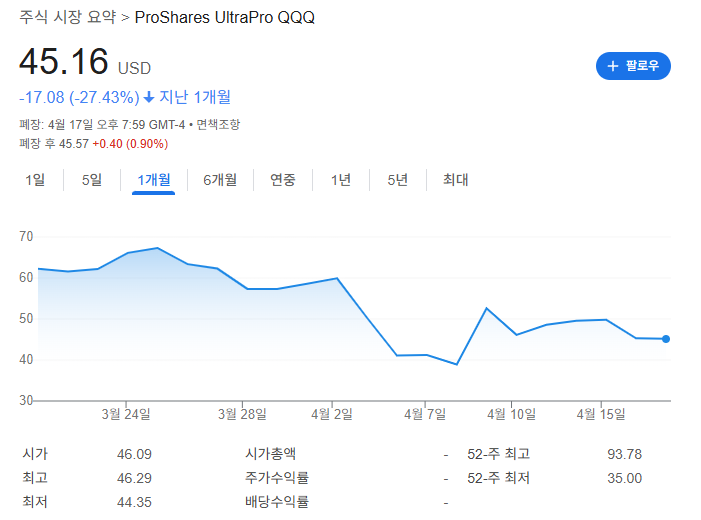
Task: Switch to the 6개월 range tab
Action: tap(220, 180)
